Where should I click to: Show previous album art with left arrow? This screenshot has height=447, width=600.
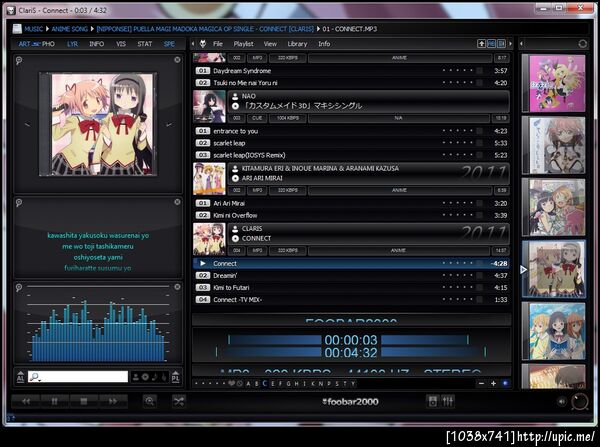[x=28, y=124]
